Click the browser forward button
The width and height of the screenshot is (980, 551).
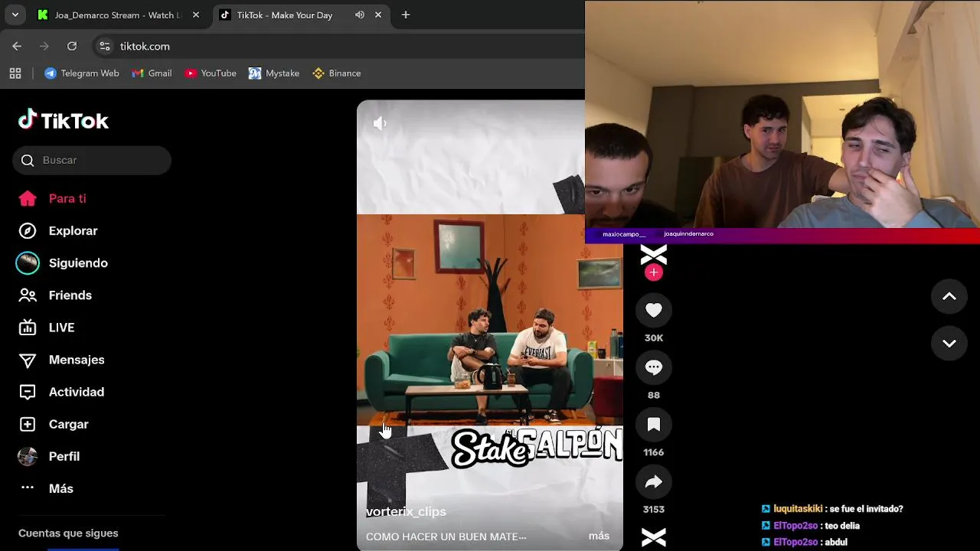pos(44,46)
